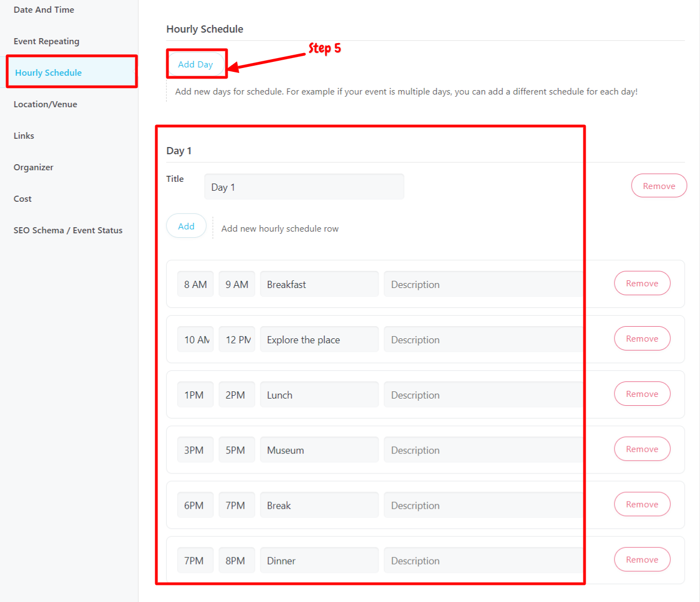Image resolution: width=700 pixels, height=602 pixels.
Task: Open the Links section
Action: pos(24,136)
